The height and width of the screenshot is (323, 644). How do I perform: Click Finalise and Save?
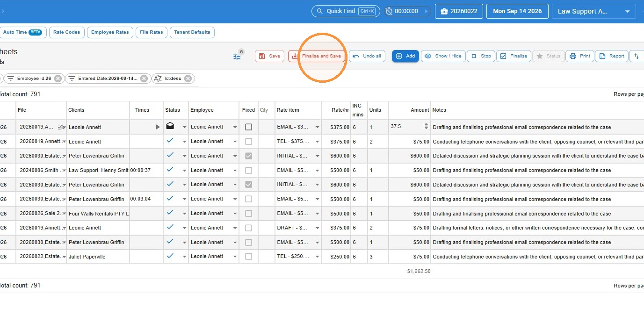tap(317, 56)
